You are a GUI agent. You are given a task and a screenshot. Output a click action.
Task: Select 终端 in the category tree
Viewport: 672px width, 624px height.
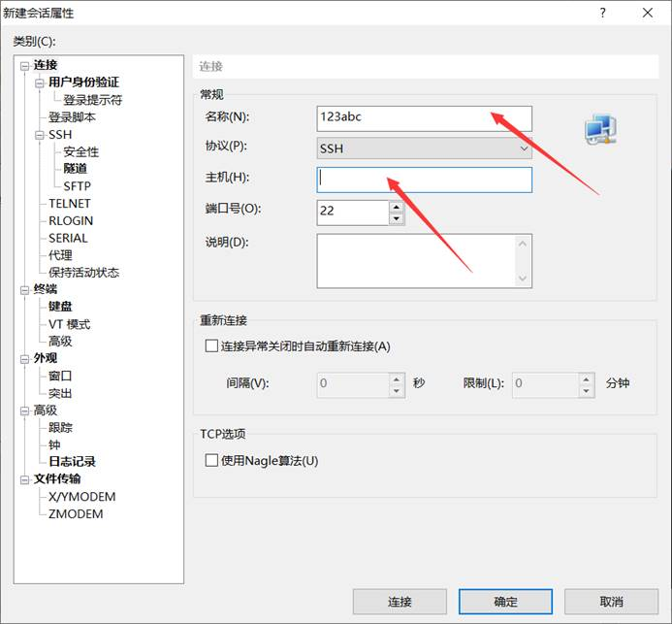tap(46, 289)
